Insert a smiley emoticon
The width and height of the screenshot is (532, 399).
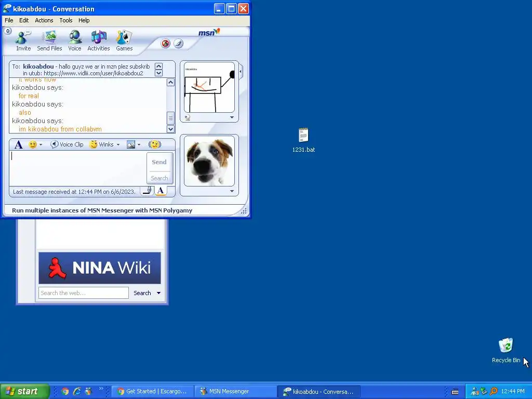[33, 144]
